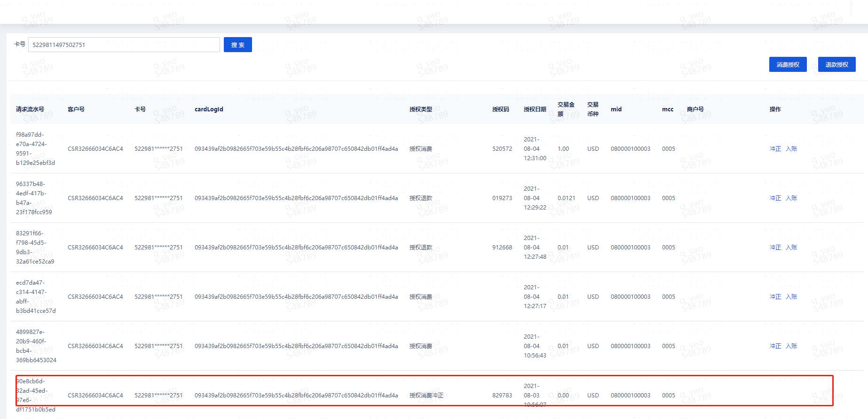Click the 消费授权 button
Screen dimensions: 868x419
tap(788, 64)
